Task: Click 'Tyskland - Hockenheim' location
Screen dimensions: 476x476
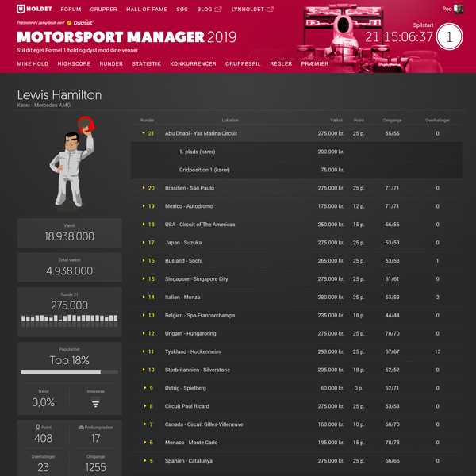Action: (x=193, y=351)
